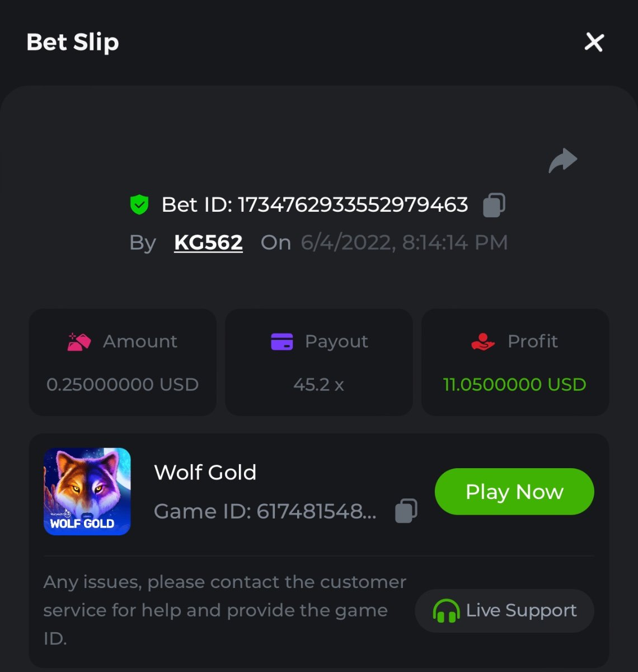Open KG562 user profile link

208,242
